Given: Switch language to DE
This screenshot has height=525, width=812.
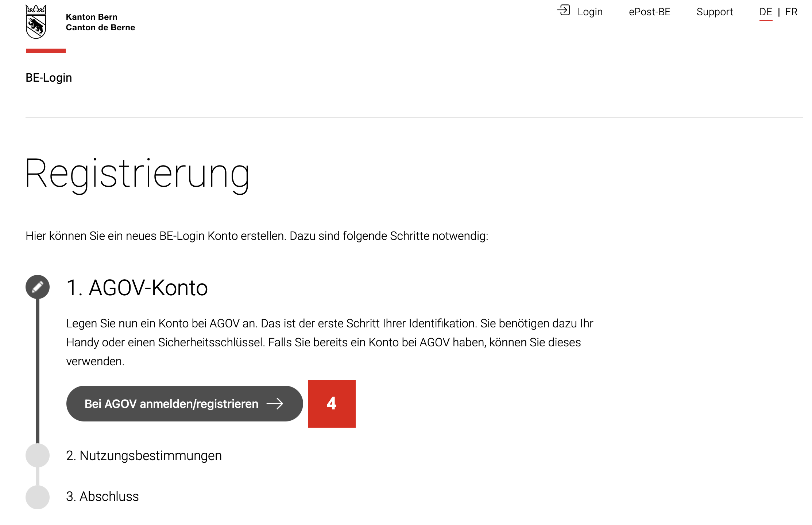Looking at the screenshot, I should 766,12.
